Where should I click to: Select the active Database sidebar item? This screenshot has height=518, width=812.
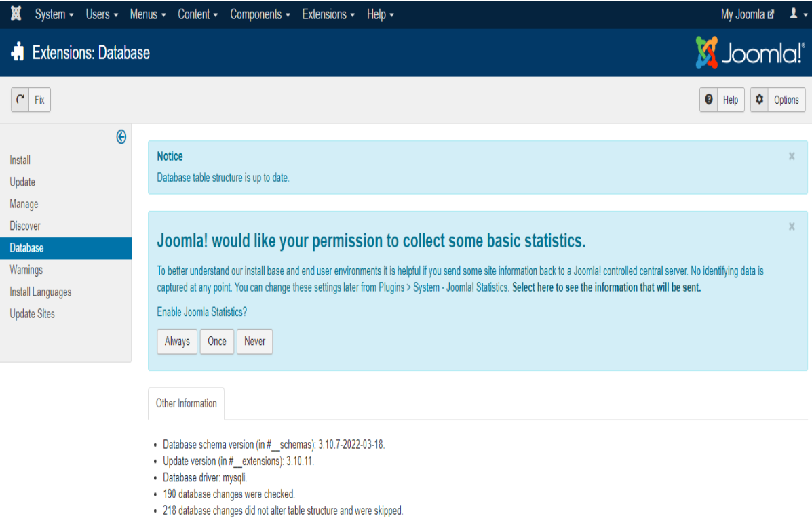tap(66, 248)
